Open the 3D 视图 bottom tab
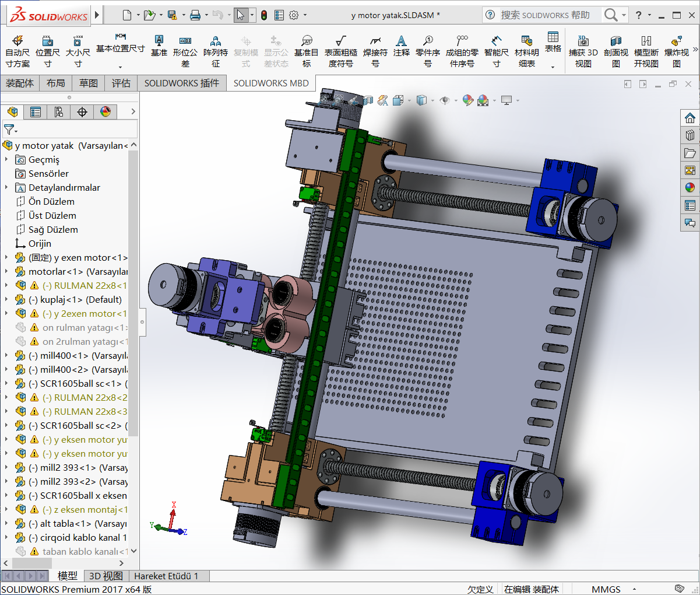This screenshot has height=595, width=700. pyautogui.click(x=105, y=576)
